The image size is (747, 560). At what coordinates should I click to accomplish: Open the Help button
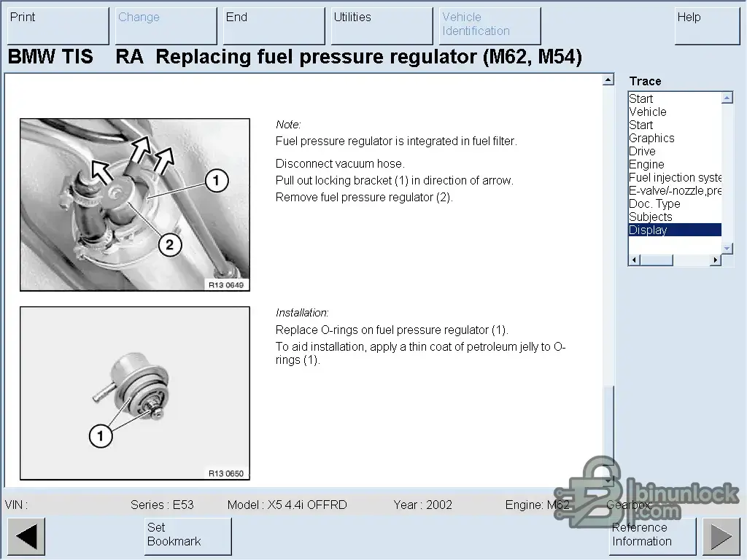(707, 26)
